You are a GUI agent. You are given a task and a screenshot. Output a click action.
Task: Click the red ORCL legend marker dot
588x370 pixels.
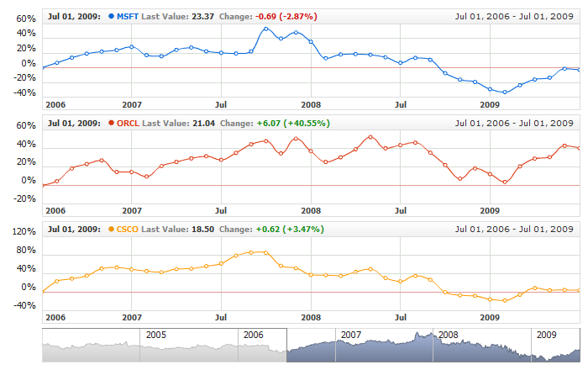pos(112,123)
